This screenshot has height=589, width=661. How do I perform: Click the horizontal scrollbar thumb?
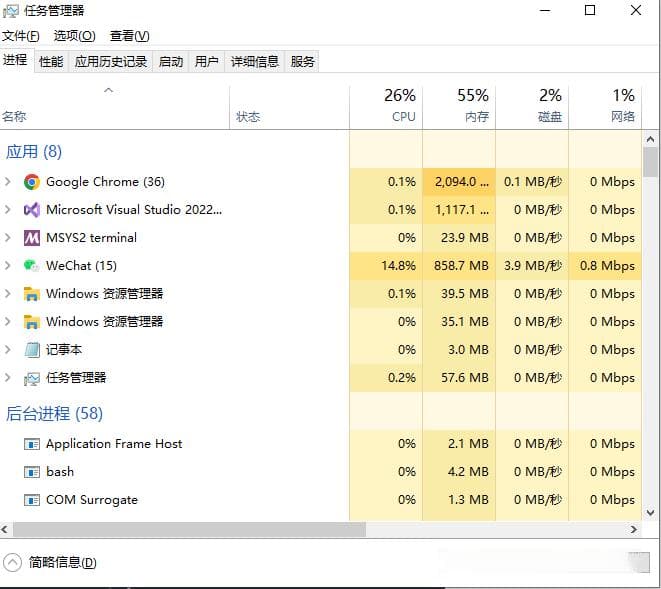pos(189,529)
